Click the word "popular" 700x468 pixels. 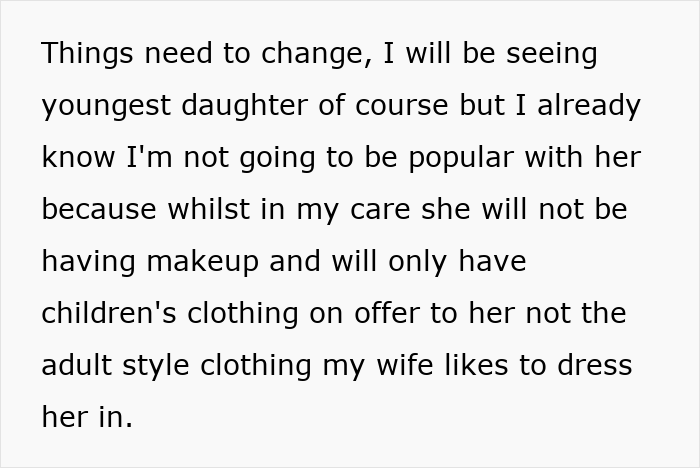[x=461, y=157]
